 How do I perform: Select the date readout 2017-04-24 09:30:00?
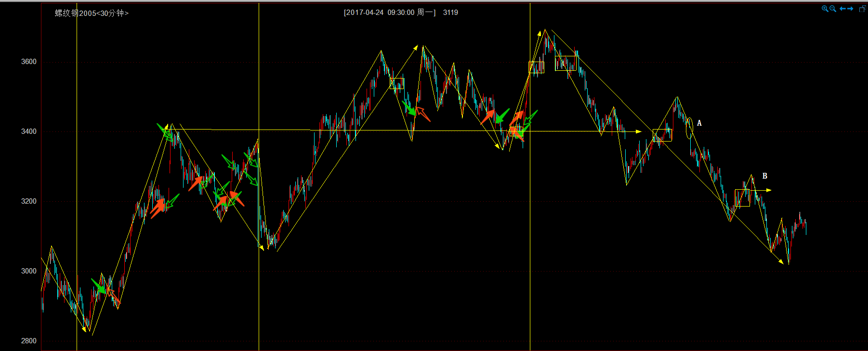[380, 13]
